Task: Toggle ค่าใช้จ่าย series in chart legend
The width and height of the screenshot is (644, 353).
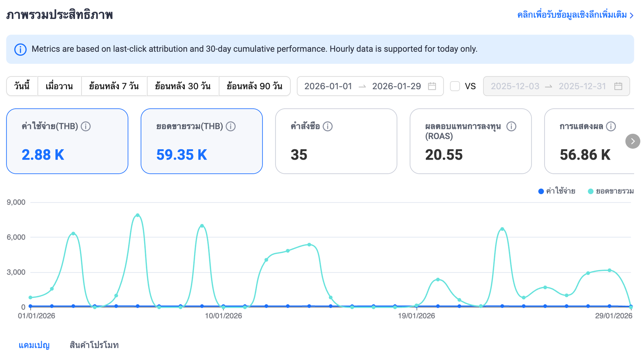Action: pos(557,191)
